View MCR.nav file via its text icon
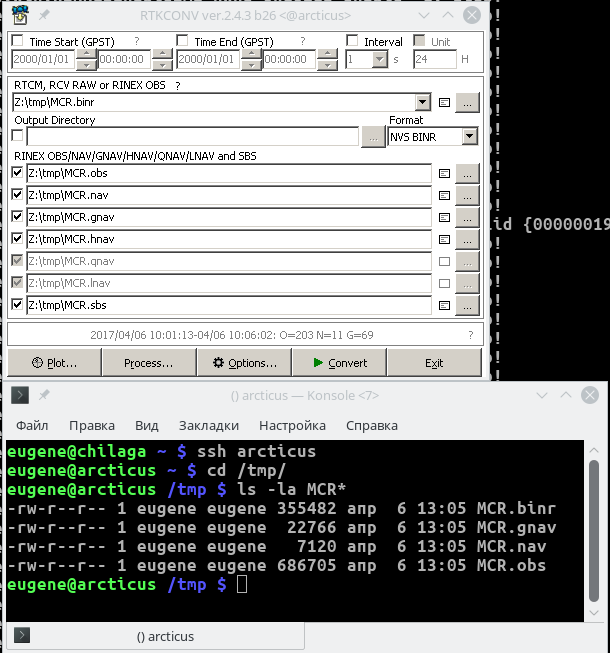Viewport: 610px width, 653px height. coord(445,195)
